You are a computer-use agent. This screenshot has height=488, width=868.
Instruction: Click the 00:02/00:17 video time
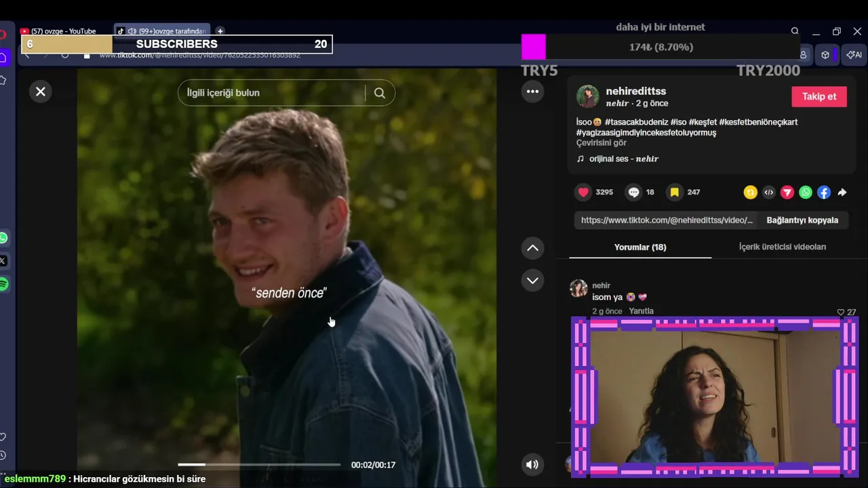tap(373, 465)
